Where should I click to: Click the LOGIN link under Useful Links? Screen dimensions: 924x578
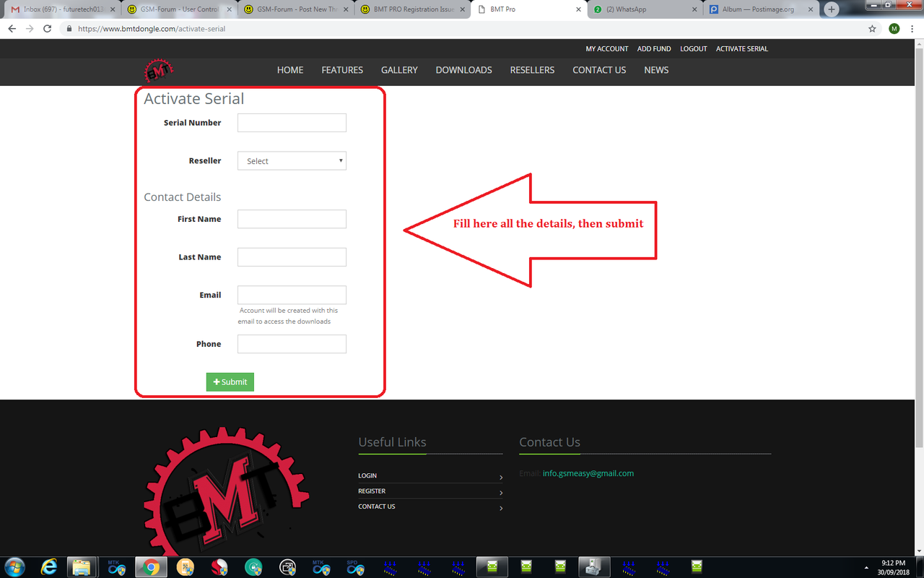367,475
